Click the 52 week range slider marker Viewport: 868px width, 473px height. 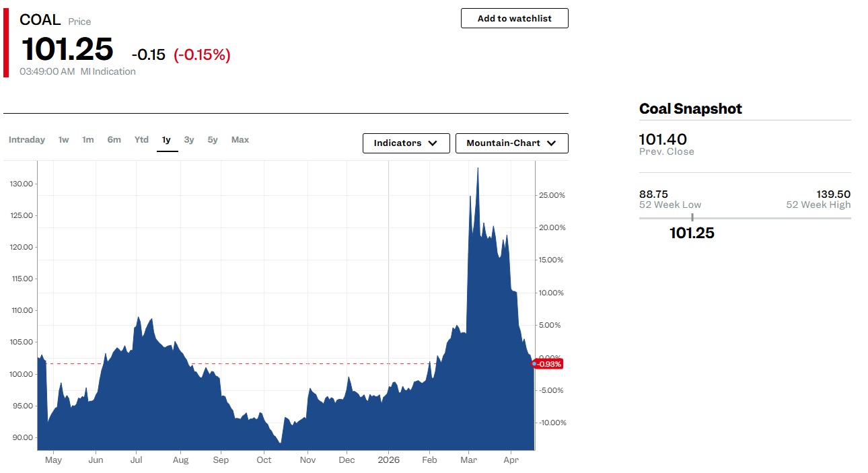[692, 217]
